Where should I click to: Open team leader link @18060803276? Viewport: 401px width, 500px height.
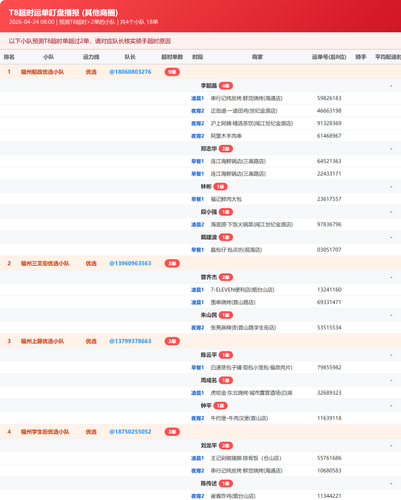(130, 72)
